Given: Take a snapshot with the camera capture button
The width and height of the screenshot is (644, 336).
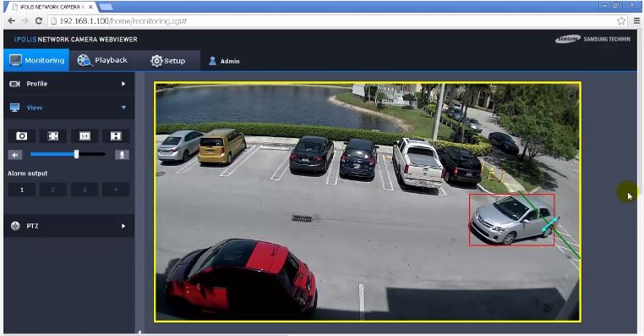Looking at the screenshot, I should tap(22, 136).
